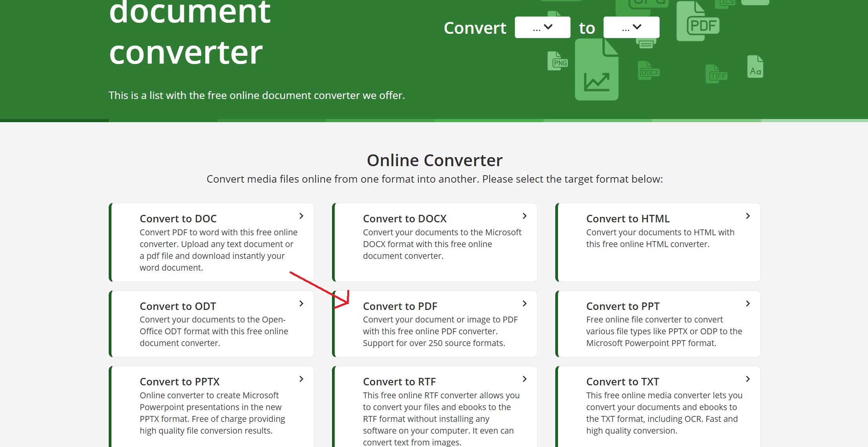Screen dimensions: 868x447
Task: Click 'This is a list with the free online document converter' text
Action: pos(257,95)
